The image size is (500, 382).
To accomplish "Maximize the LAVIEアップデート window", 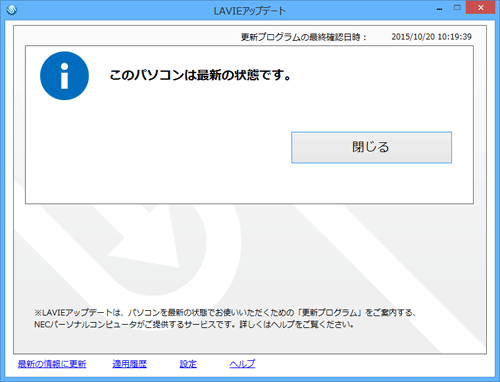I will tap(457, 8).
